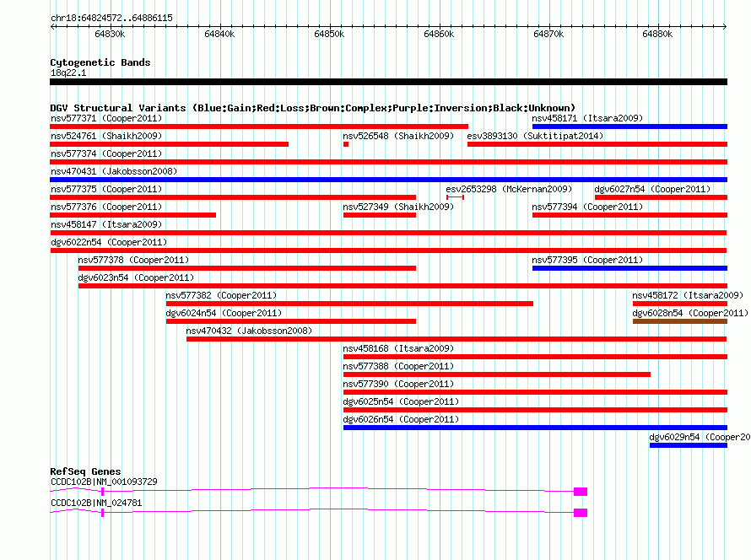Click the left arrowhead of the ruler
Screen dimensions: 751x560
click(52, 26)
